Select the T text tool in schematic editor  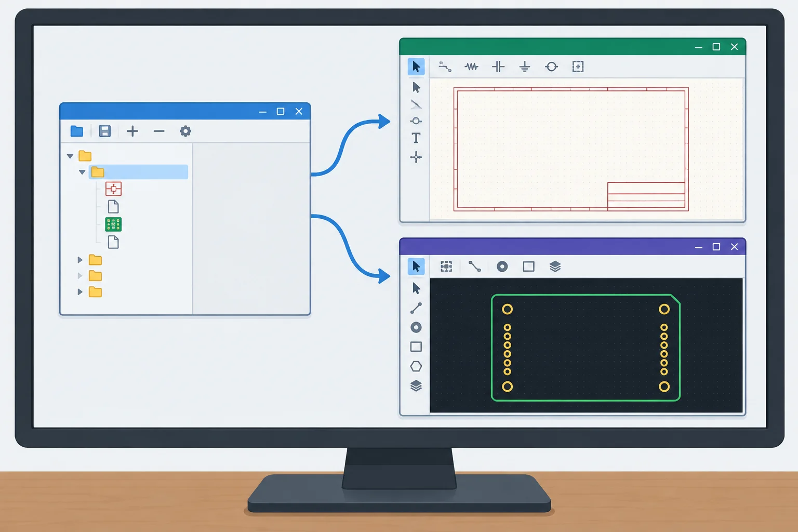pos(416,138)
